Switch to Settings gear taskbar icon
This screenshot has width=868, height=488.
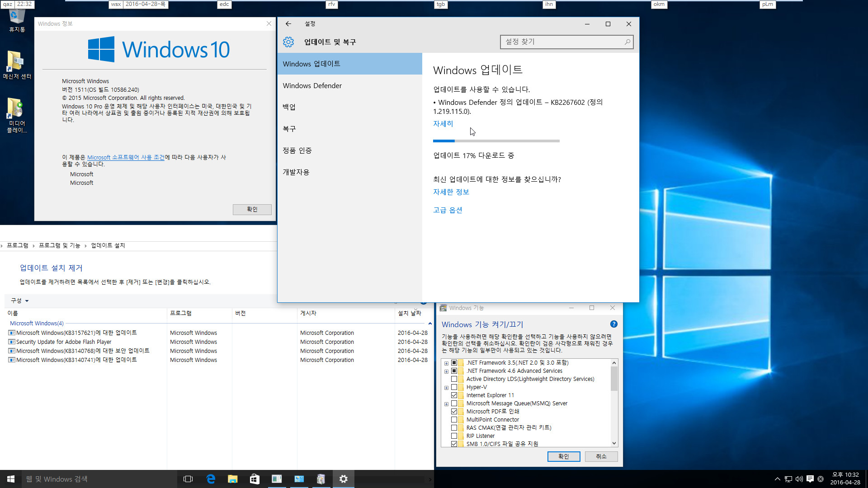[343, 479]
